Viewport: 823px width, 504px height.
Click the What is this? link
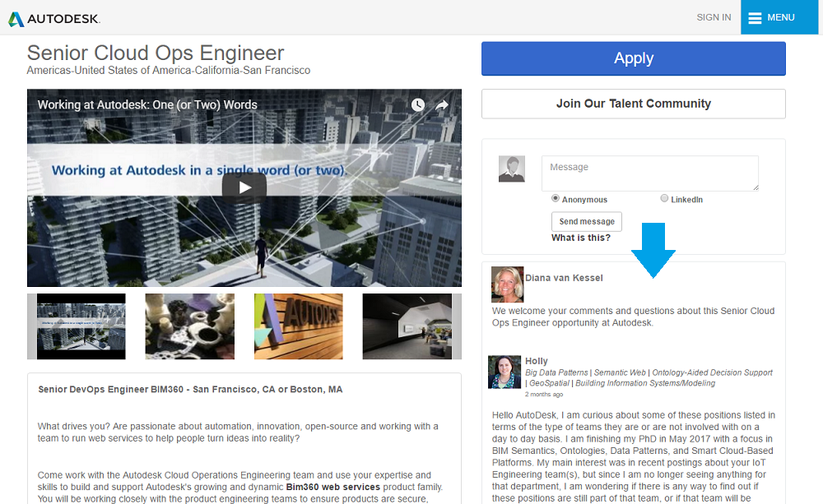click(x=581, y=238)
